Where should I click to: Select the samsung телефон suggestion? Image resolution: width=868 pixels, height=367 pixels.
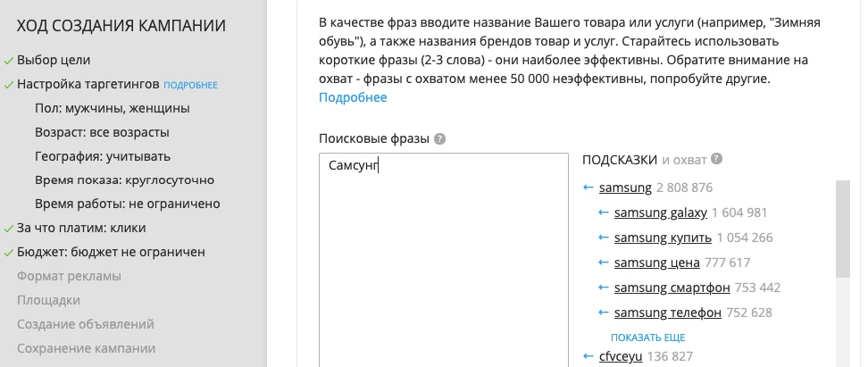pos(668,313)
